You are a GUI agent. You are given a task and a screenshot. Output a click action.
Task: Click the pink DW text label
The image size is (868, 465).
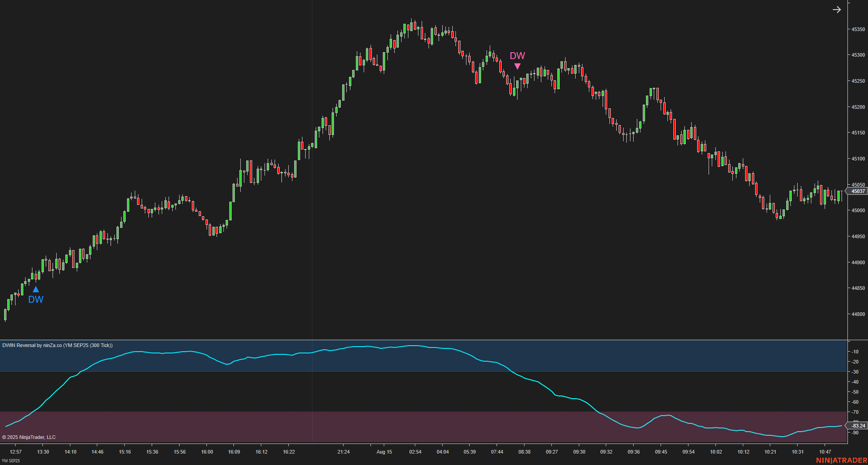pyautogui.click(x=517, y=56)
